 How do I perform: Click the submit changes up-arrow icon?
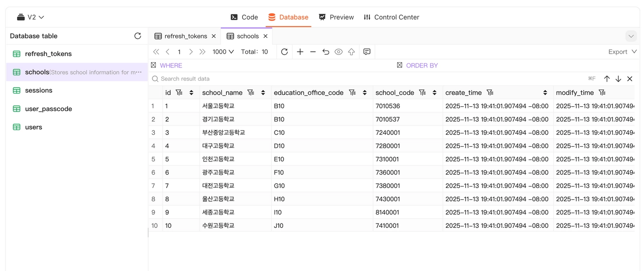tap(351, 52)
